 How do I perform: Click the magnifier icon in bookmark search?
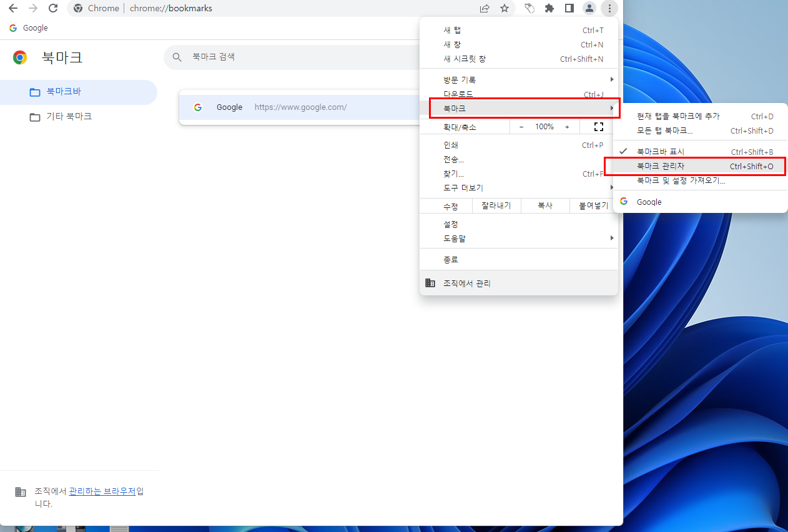point(177,57)
